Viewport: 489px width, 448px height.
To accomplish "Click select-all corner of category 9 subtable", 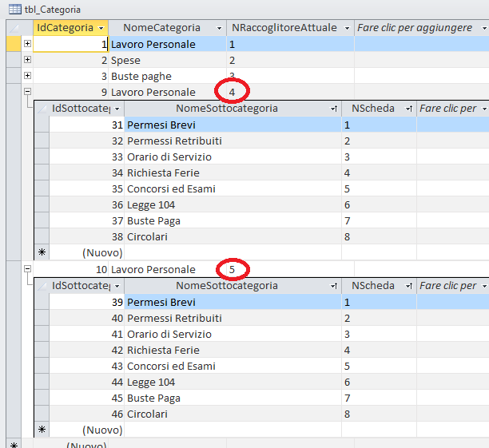I will click(x=42, y=109).
